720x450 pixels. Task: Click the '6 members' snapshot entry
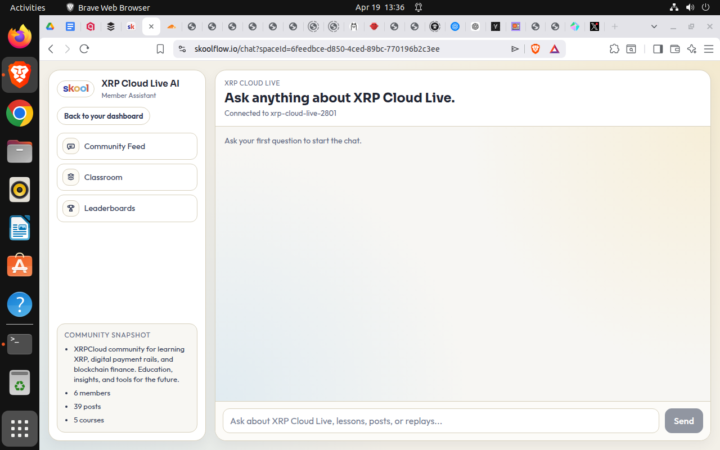(92, 393)
